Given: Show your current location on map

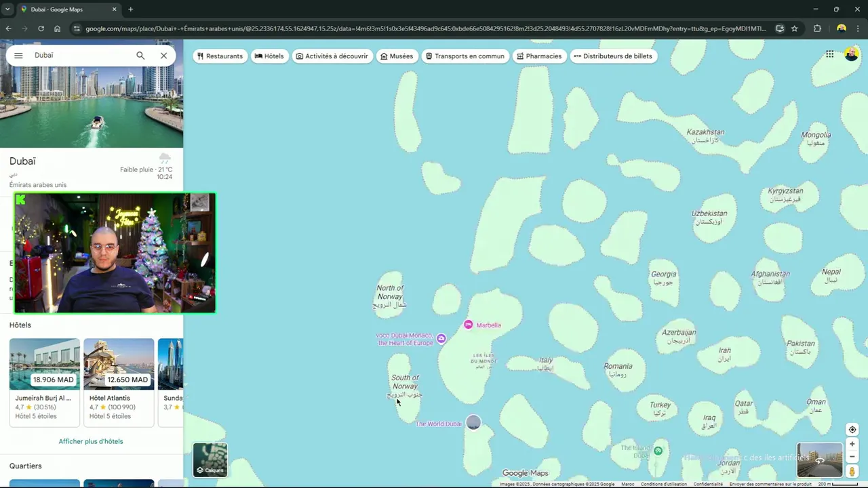Looking at the screenshot, I should pos(852,430).
